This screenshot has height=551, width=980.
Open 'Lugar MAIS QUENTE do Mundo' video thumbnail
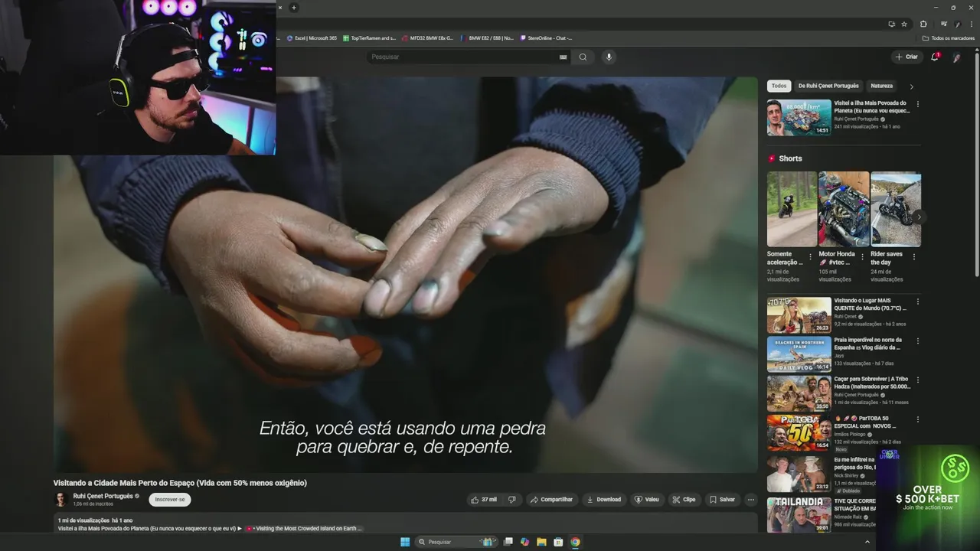tap(799, 315)
